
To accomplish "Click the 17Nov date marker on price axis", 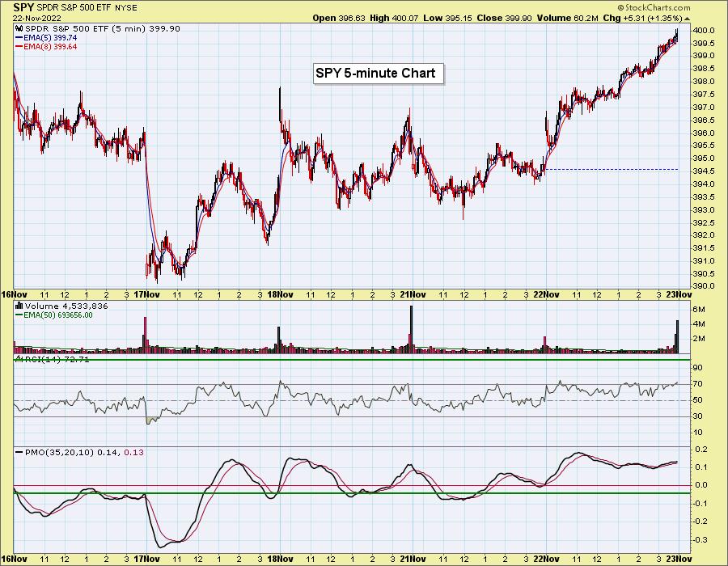I will click(x=146, y=294).
